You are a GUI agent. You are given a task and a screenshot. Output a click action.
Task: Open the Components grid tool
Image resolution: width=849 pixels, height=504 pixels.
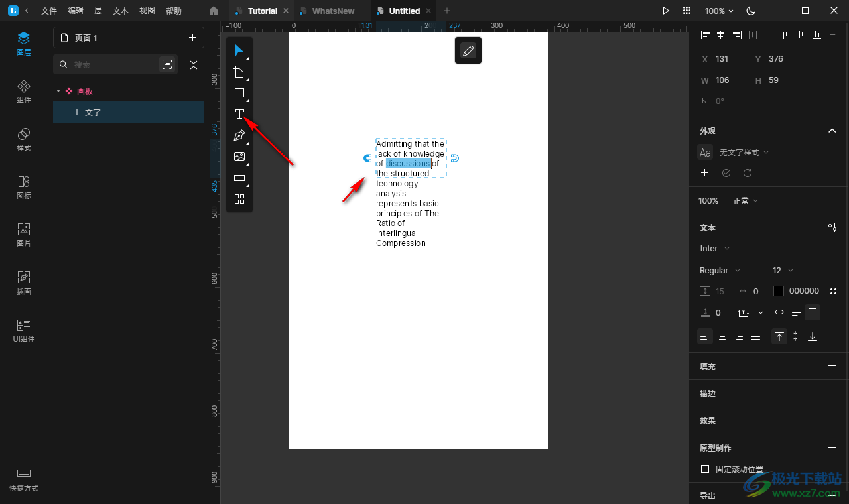[239, 199]
